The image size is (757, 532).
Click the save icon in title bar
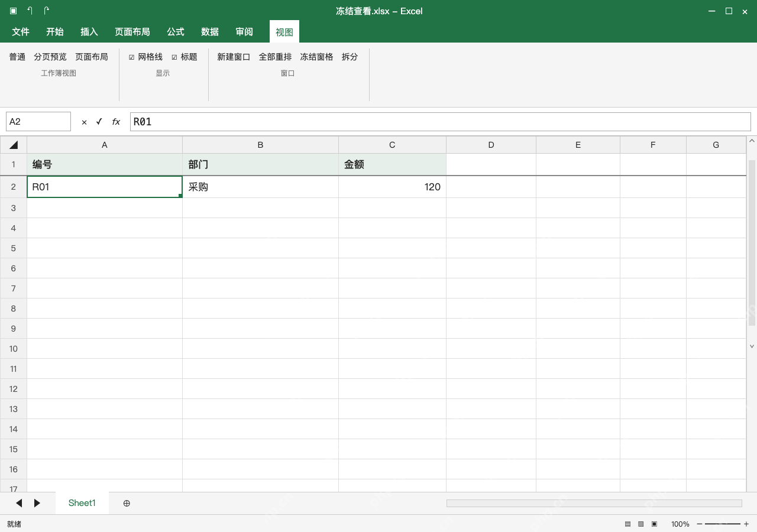tap(13, 11)
